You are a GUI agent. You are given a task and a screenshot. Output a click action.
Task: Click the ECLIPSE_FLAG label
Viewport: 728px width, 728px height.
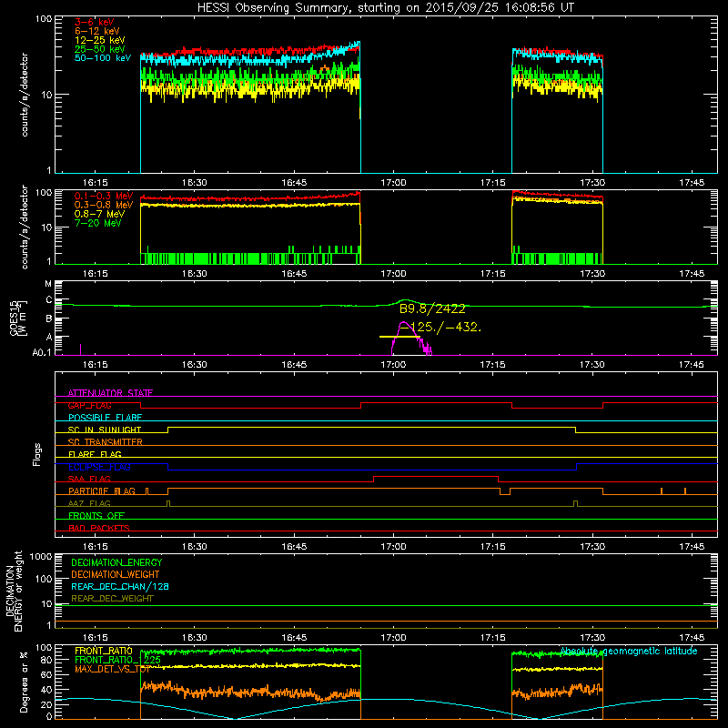[x=99, y=467]
